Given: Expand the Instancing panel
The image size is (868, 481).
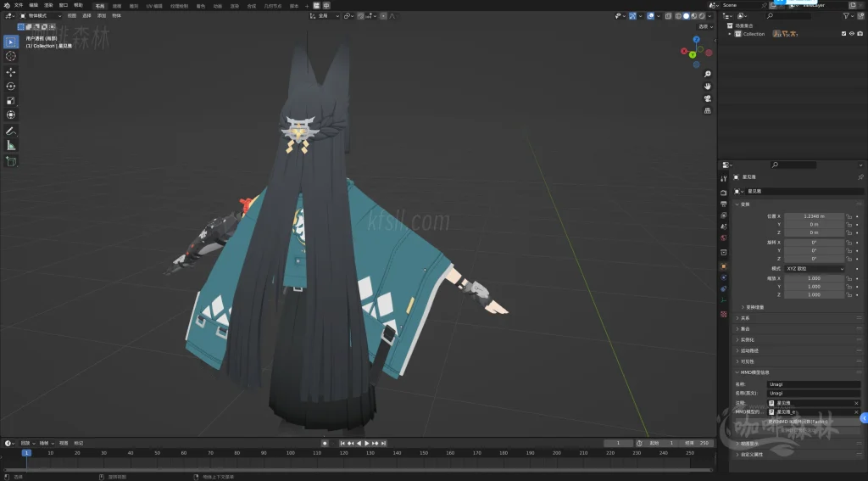Looking at the screenshot, I should (x=747, y=339).
